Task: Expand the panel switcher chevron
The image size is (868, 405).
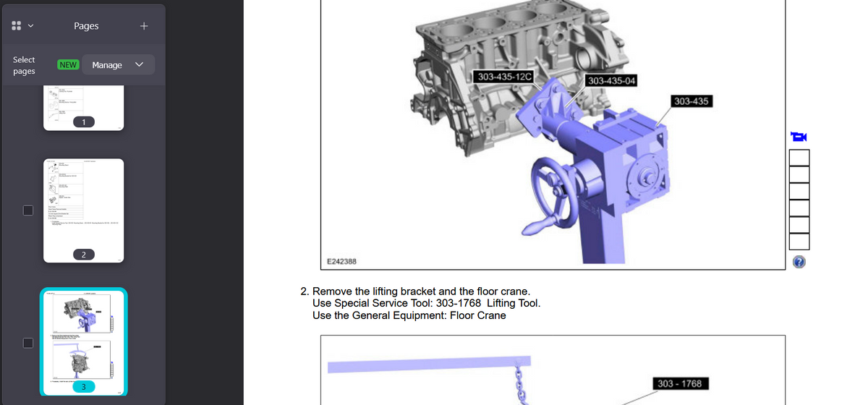Action: tap(30, 26)
